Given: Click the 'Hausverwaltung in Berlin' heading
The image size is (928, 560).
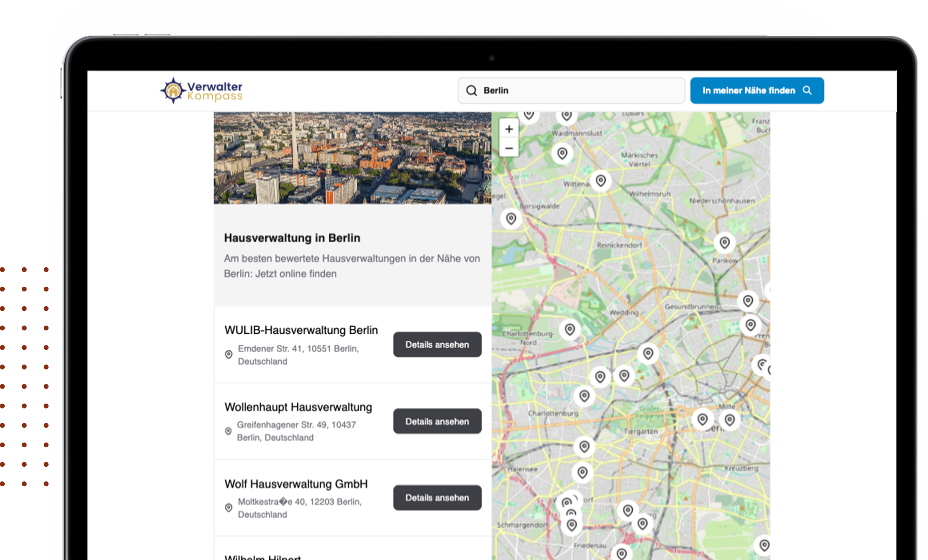Looking at the screenshot, I should [292, 238].
